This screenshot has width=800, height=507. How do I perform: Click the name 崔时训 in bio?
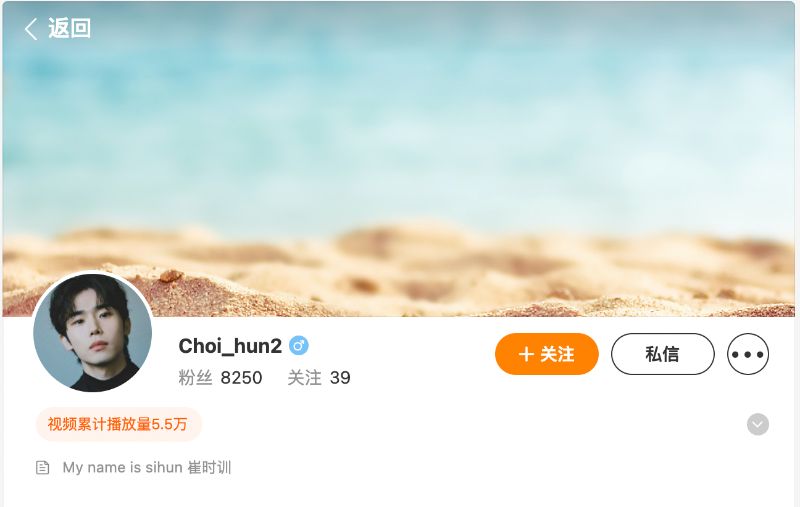[x=209, y=467]
